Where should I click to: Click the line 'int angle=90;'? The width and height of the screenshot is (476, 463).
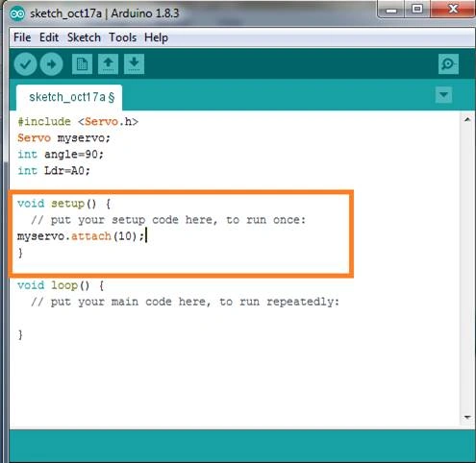pos(61,155)
